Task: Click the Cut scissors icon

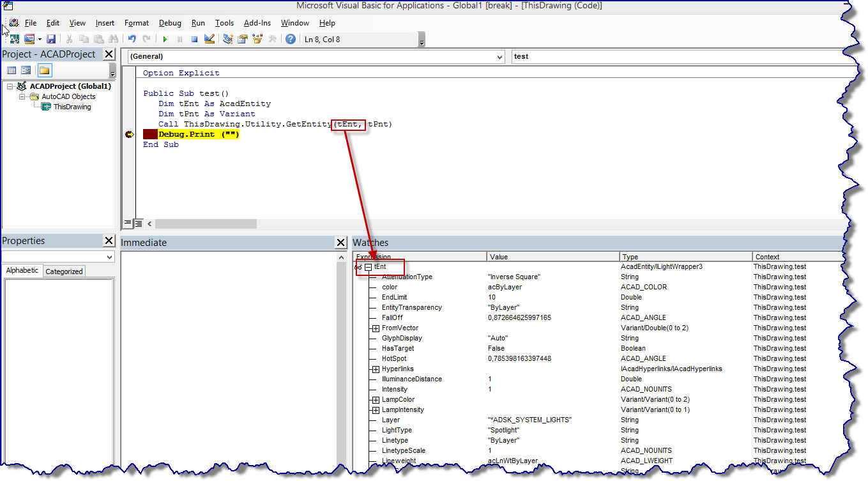Action: click(x=70, y=39)
